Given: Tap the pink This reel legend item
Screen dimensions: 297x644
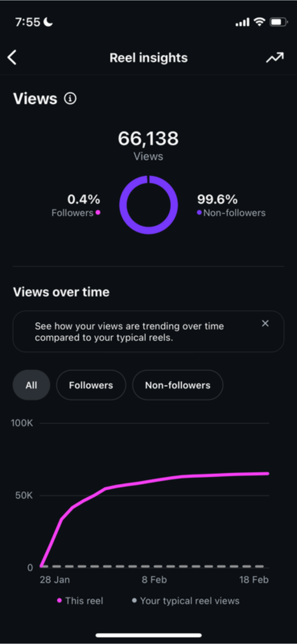Looking at the screenshot, I should [x=80, y=601].
